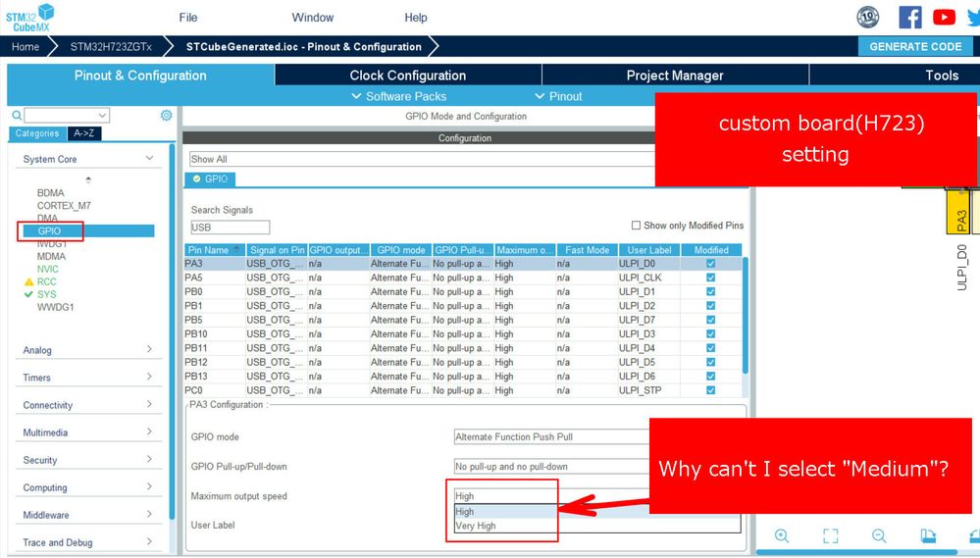Viewport: 980px width, 558px height.
Task: Select the ULPI_CLK user label cell
Action: tap(648, 278)
